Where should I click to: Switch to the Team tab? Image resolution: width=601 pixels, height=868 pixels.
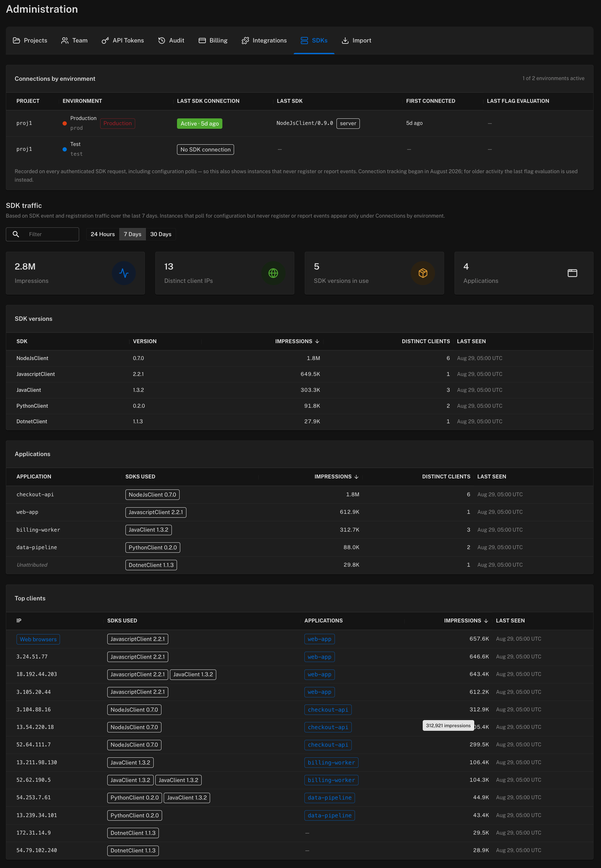click(x=74, y=40)
